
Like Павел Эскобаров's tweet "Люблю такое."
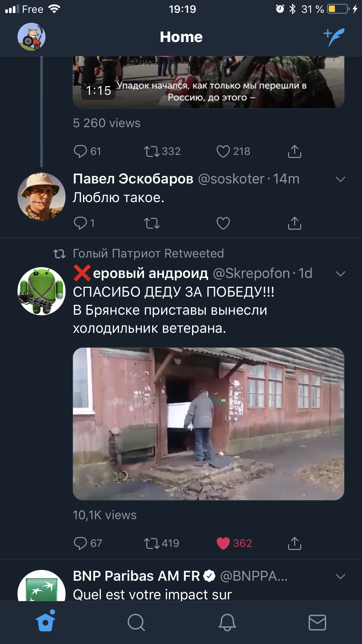223,223
